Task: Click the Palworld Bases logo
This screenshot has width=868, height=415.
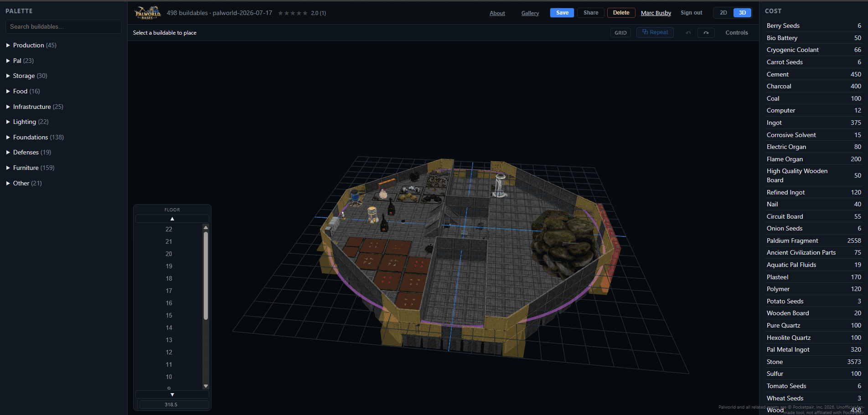Action: [148, 13]
